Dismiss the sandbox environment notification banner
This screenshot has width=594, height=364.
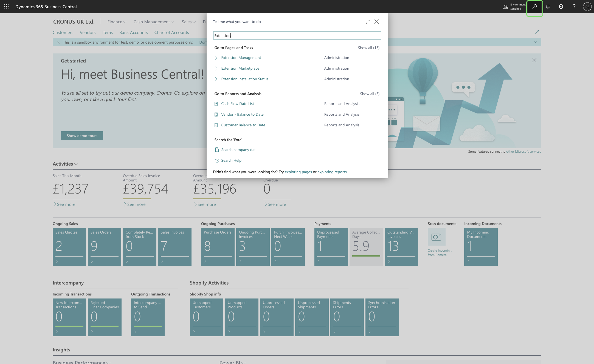point(58,42)
